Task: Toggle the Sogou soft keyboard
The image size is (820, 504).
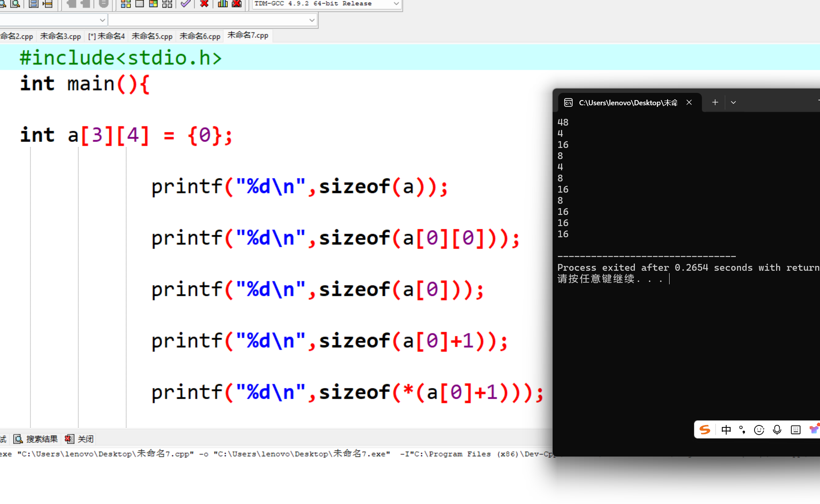Action: 795,429
